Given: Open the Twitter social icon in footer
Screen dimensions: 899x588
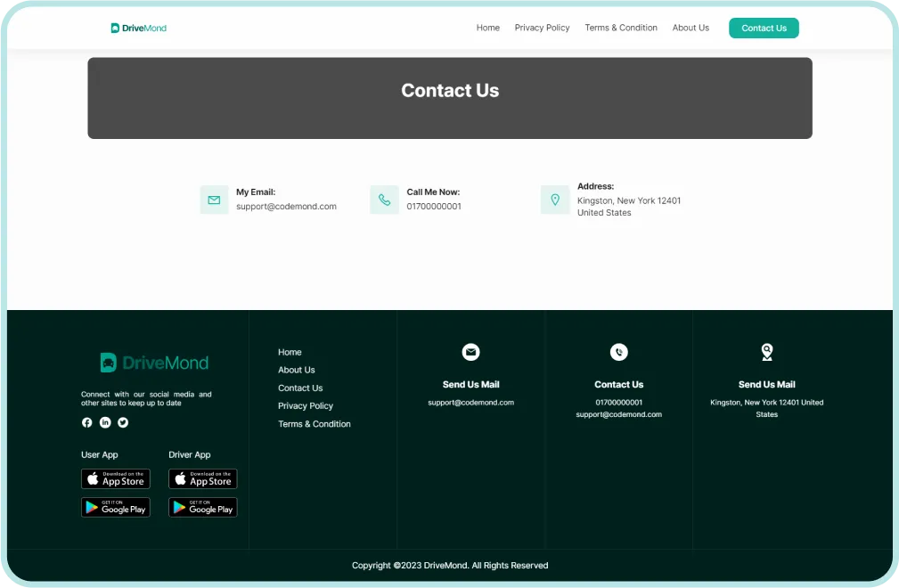Looking at the screenshot, I should pyautogui.click(x=123, y=422).
